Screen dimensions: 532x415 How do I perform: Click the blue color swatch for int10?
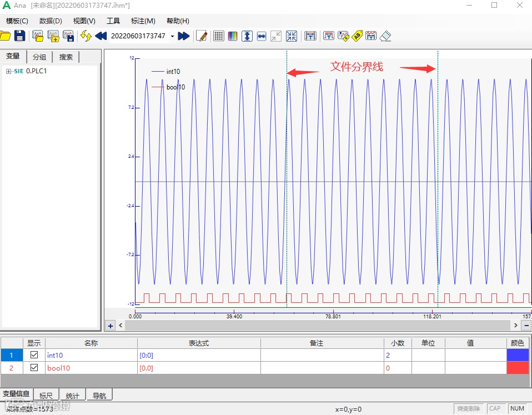point(518,355)
